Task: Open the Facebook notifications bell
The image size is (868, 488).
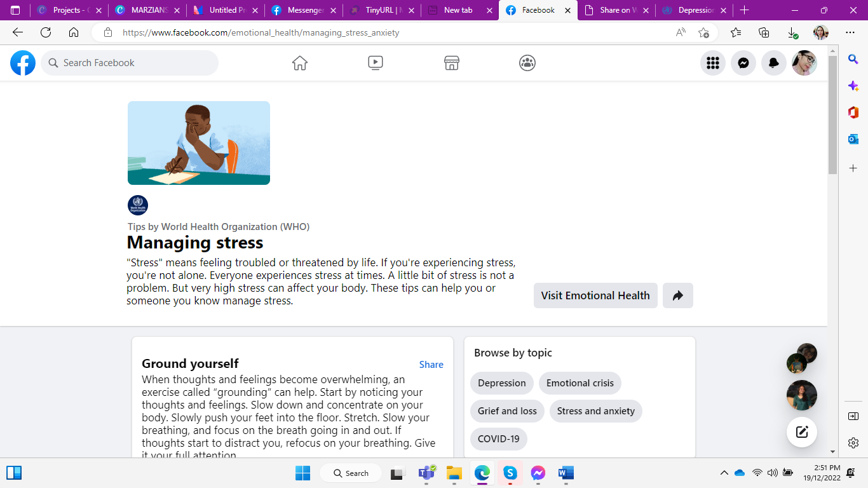Action: 774,63
